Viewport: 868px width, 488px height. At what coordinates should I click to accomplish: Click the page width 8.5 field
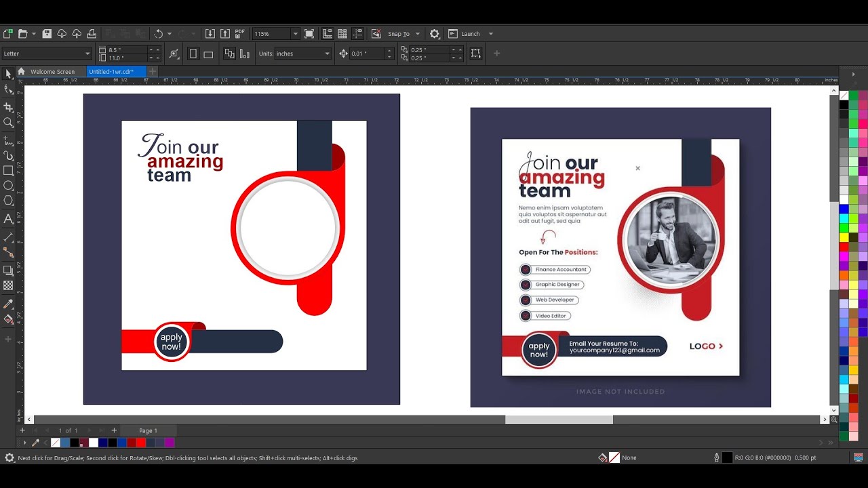point(127,49)
